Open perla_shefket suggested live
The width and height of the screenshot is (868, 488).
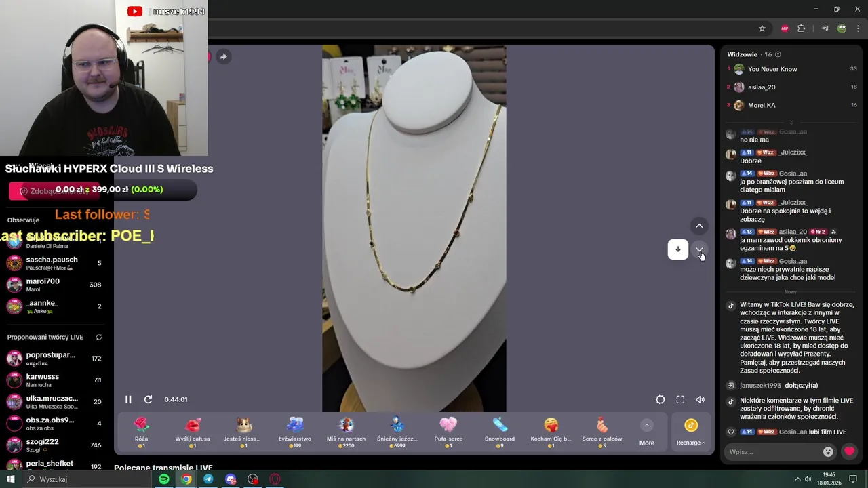click(x=54, y=465)
